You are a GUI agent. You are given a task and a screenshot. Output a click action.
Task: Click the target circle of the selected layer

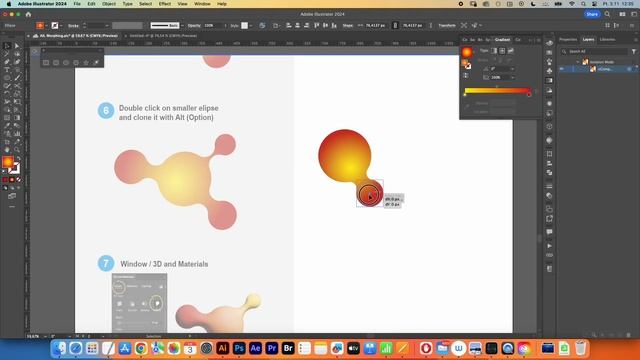click(x=629, y=69)
